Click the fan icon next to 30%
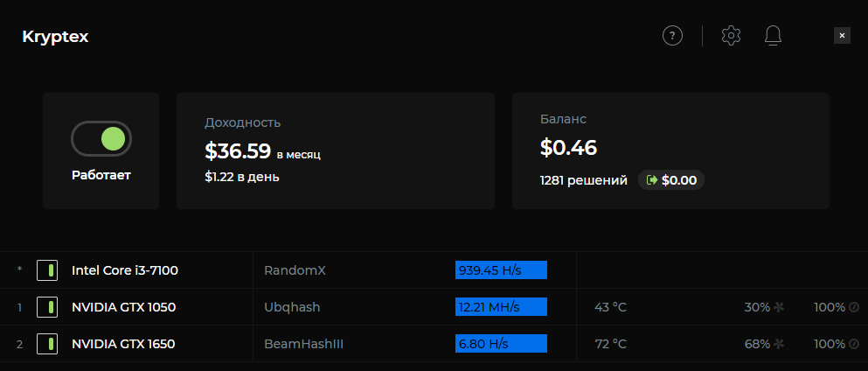This screenshot has height=371, width=868. 780,308
